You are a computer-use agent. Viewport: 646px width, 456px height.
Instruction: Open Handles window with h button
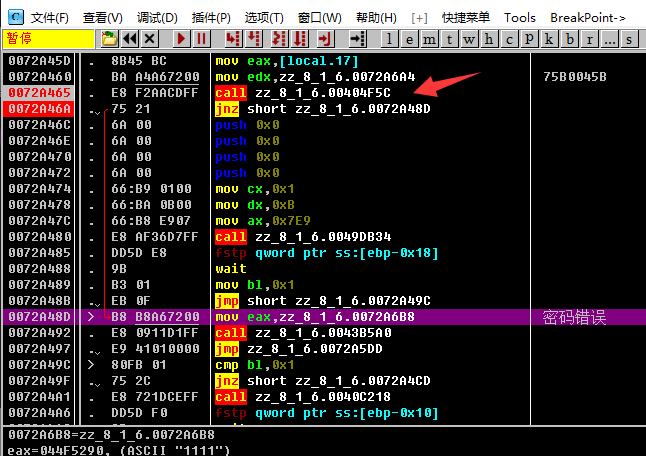pyautogui.click(x=489, y=39)
